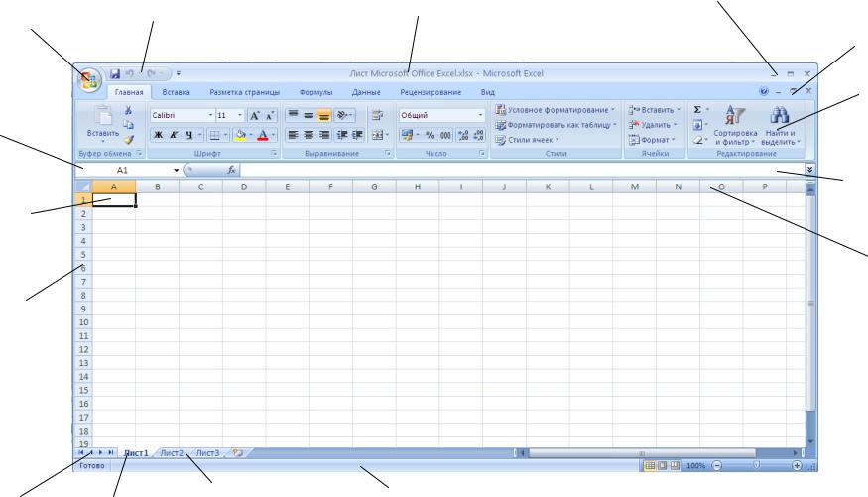The width and height of the screenshot is (868, 497).
Task: Toggle italic К formatting
Action: [174, 135]
